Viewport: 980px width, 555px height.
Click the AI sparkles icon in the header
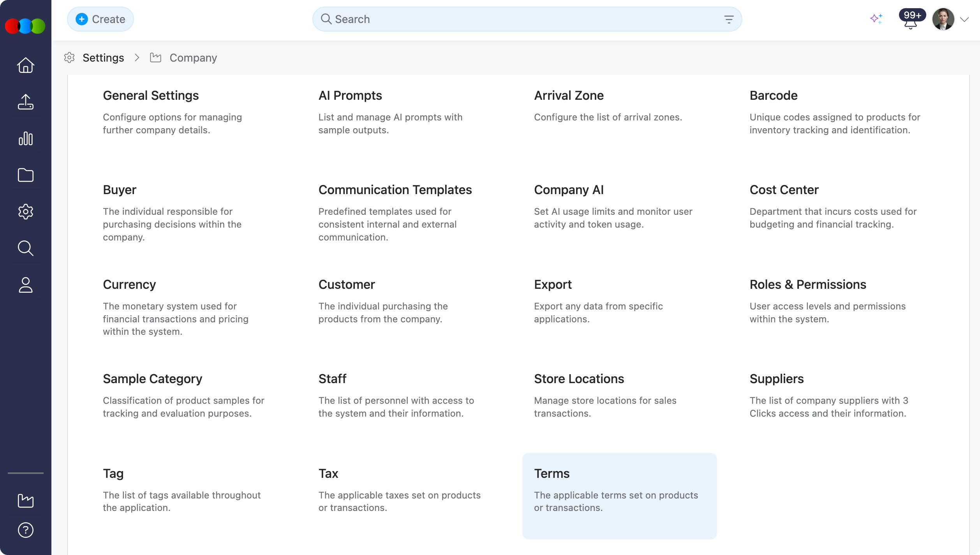click(877, 19)
